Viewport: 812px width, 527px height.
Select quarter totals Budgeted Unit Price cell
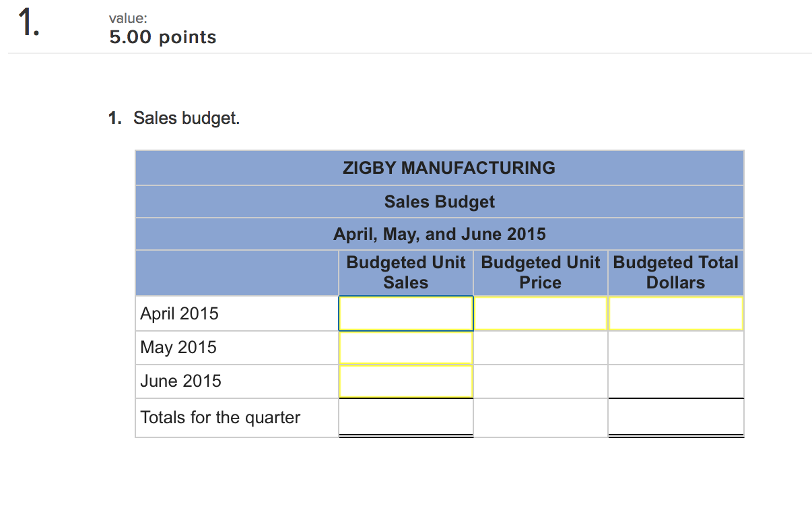(x=540, y=418)
